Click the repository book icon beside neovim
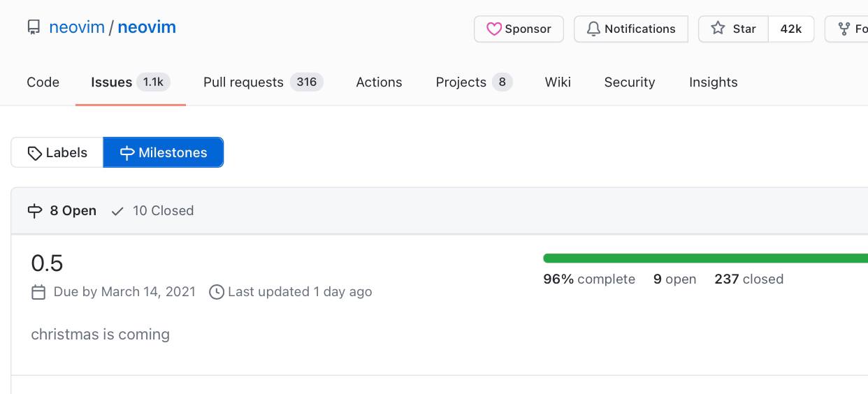 coord(34,28)
